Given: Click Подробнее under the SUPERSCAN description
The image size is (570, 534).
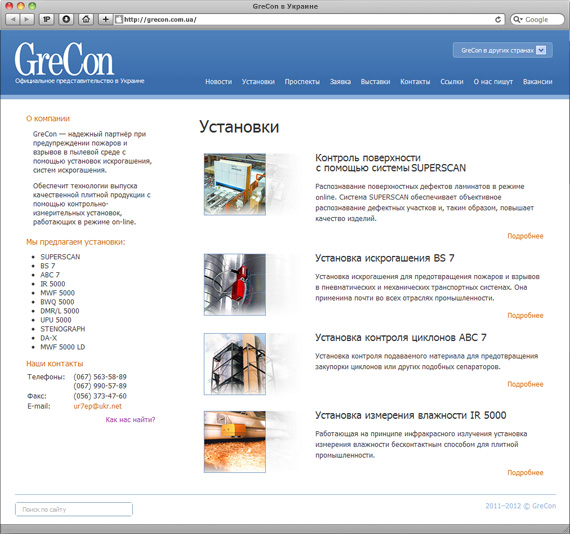Looking at the screenshot, I should [x=525, y=236].
